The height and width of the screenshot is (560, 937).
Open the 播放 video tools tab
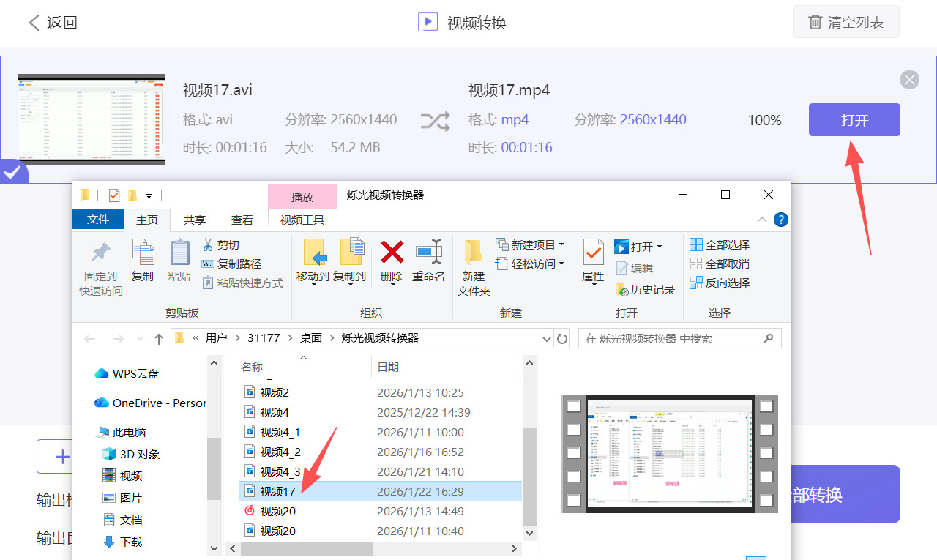[302, 196]
